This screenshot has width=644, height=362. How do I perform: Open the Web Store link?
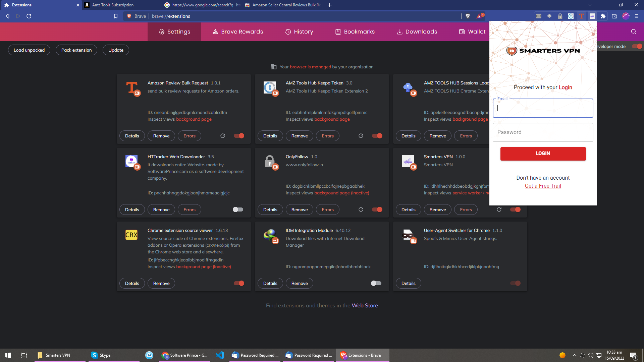click(x=365, y=305)
